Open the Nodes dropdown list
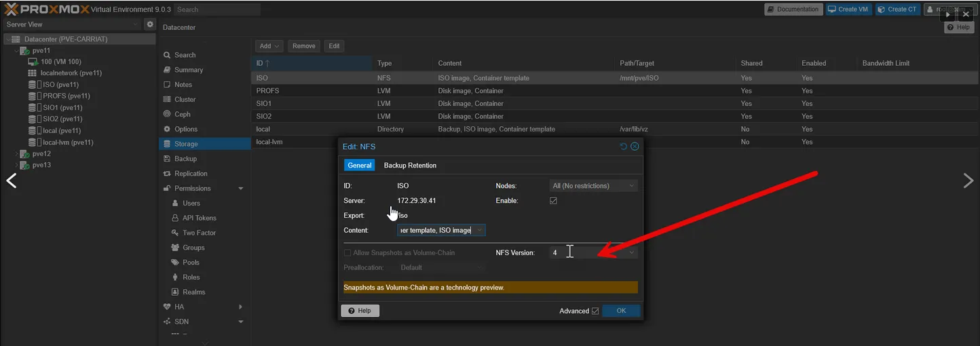The height and width of the screenshot is (346, 980). [632, 186]
